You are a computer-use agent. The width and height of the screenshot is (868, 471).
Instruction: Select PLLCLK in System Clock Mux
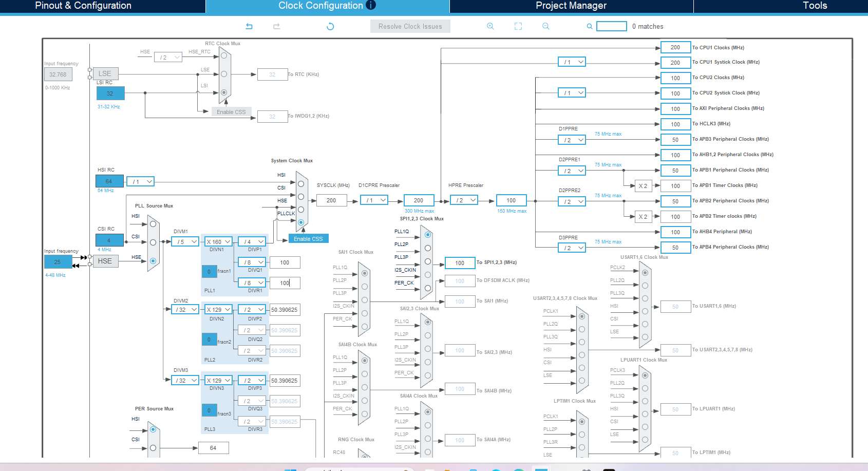click(301, 222)
